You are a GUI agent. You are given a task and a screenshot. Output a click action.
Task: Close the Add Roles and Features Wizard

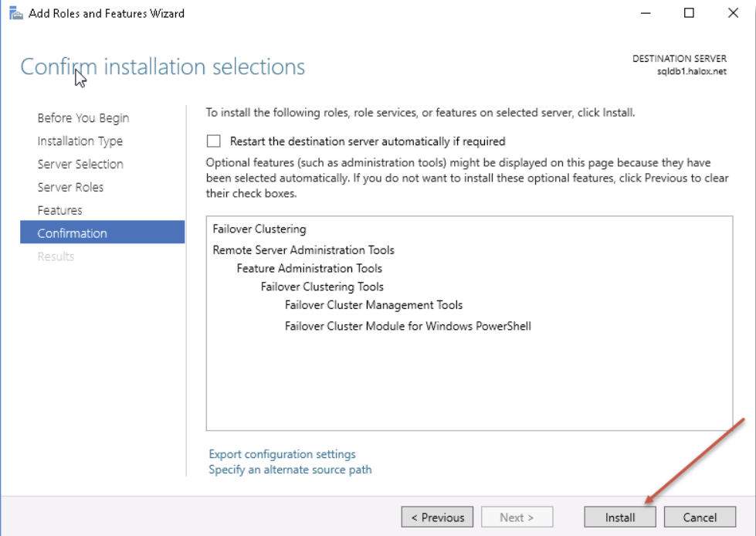(x=733, y=13)
